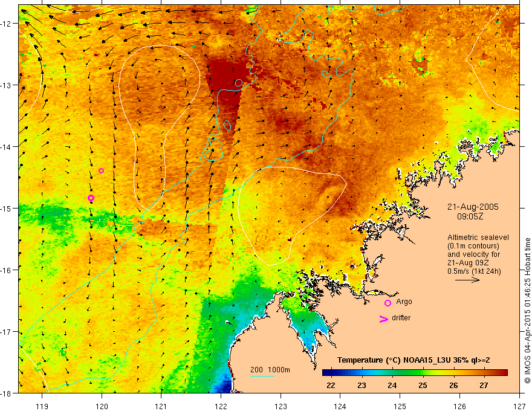Click the latitude axis label -12
This screenshot has width=532, height=411.
[6, 24]
